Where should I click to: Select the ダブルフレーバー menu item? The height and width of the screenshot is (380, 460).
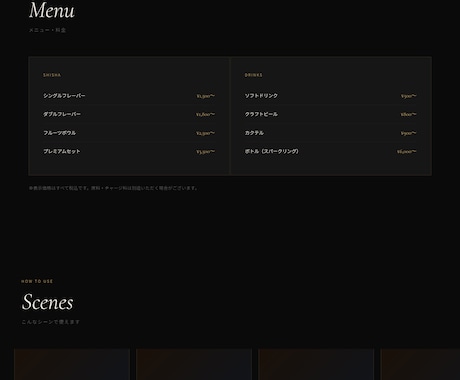click(62, 114)
